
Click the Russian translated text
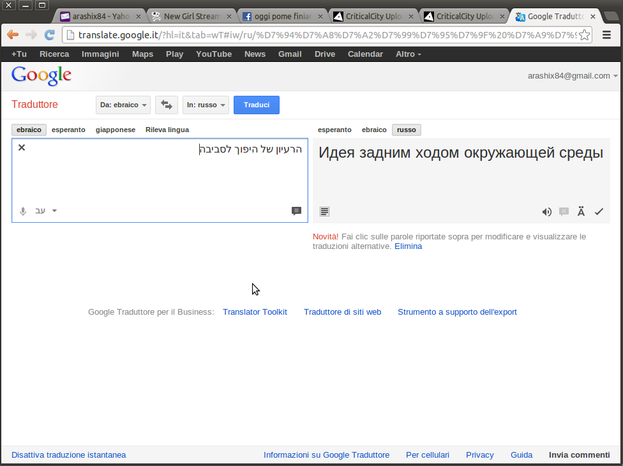point(461,153)
